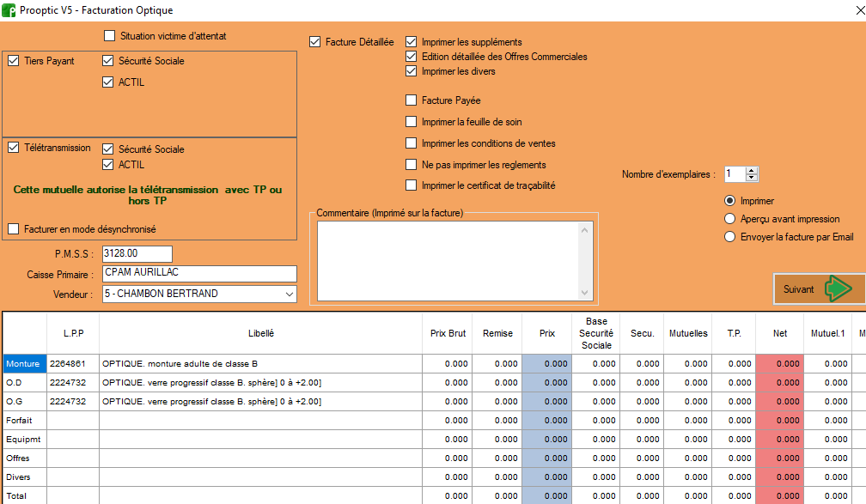866x504 pixels.
Task: Click the Mutuelles column header
Action: (687, 333)
